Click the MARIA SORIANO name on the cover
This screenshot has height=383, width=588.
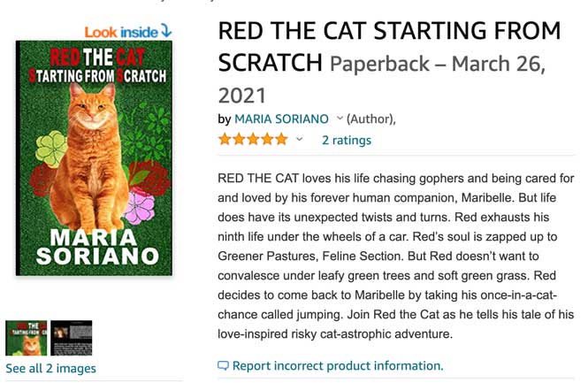tap(97, 247)
